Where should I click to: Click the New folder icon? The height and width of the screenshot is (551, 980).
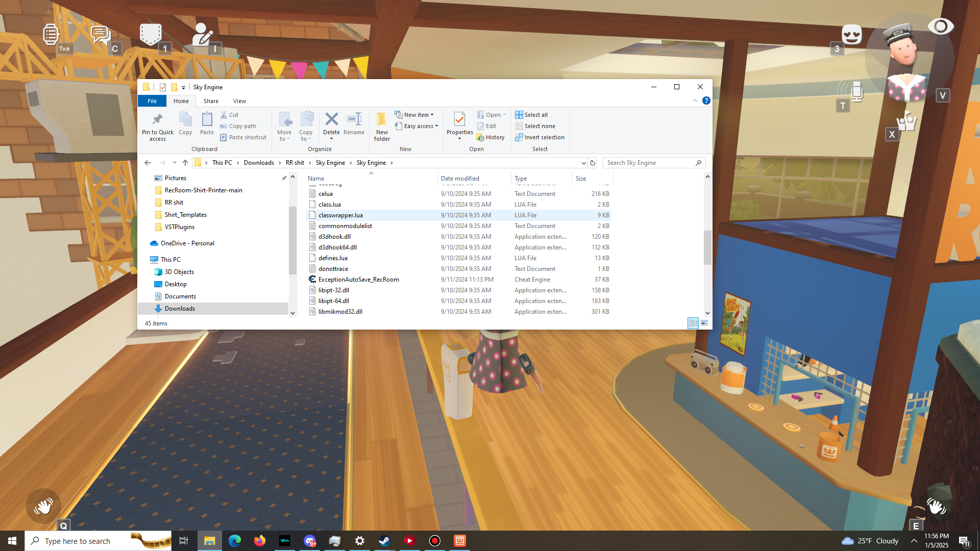(x=381, y=120)
